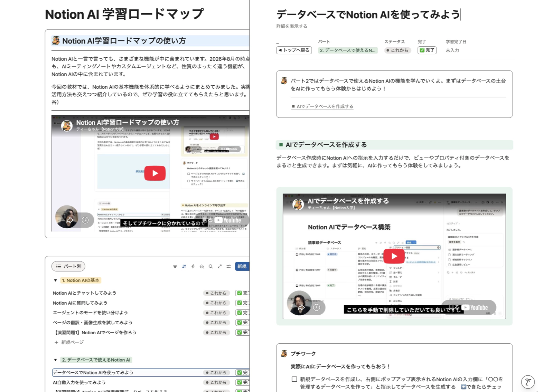Viewport: 553px width, 392px height.
Task: Toggle 完了 for Notion AIとチャットしてみよう row
Action: click(x=242, y=293)
